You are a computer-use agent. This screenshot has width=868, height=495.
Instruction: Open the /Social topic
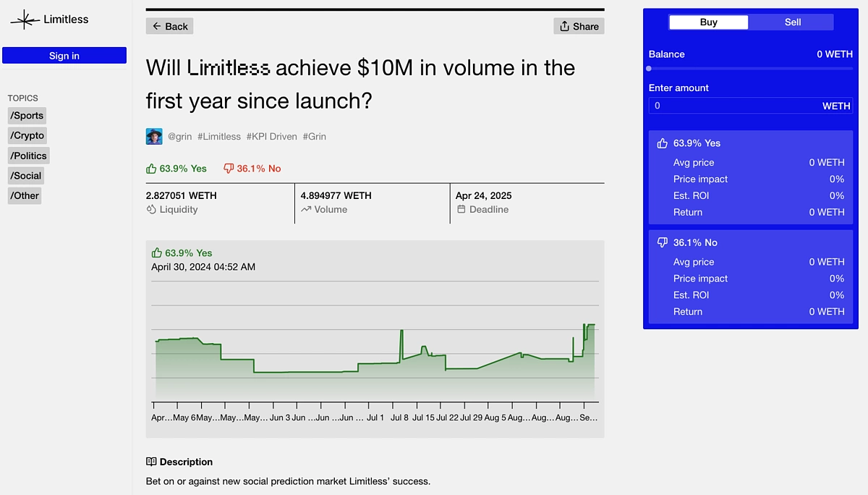(26, 175)
